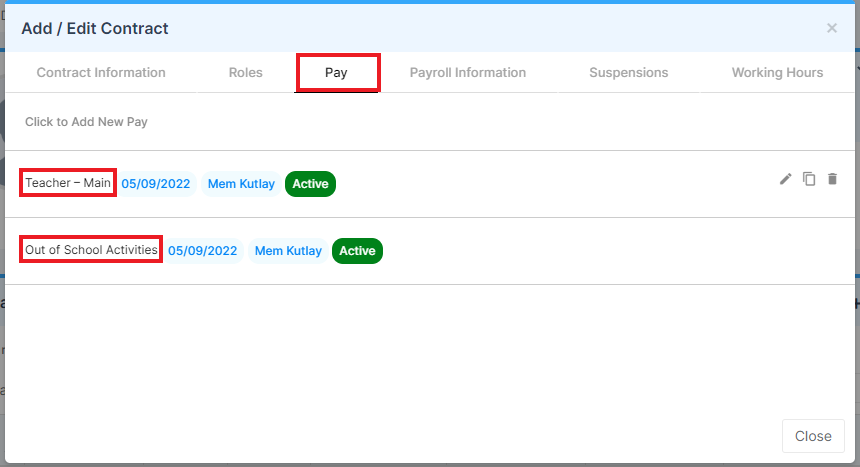Click the Add / Edit Contract title
Viewport: 860px width, 467px height.
pyautogui.click(x=95, y=29)
